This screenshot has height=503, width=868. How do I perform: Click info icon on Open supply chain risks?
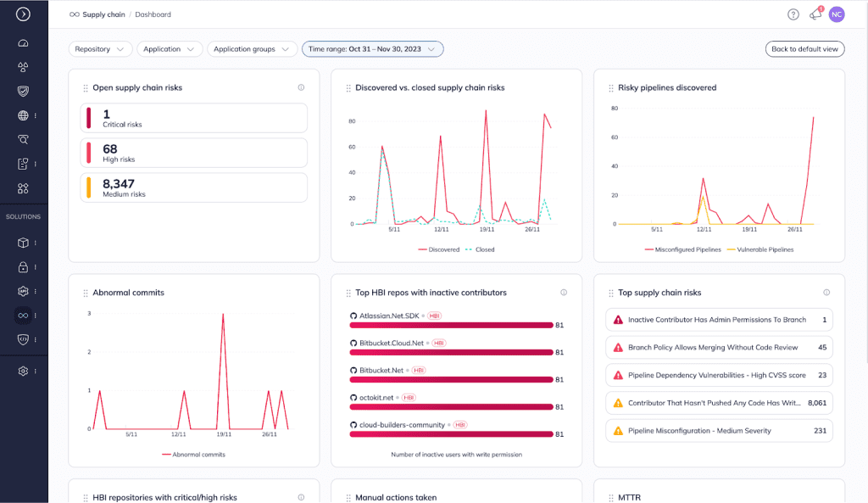click(301, 87)
